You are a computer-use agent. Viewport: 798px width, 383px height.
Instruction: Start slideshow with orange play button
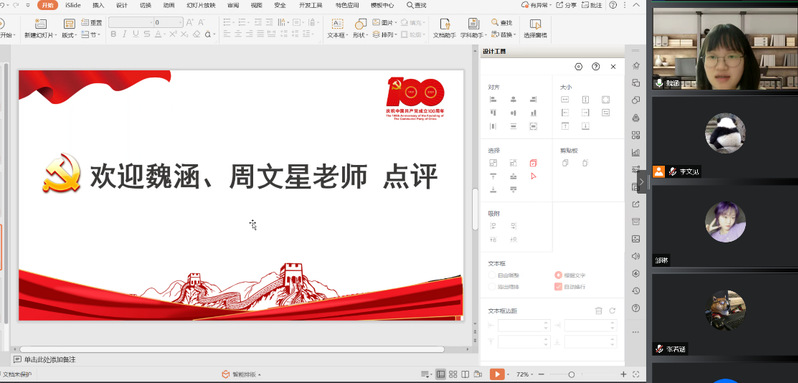pyautogui.click(x=497, y=374)
